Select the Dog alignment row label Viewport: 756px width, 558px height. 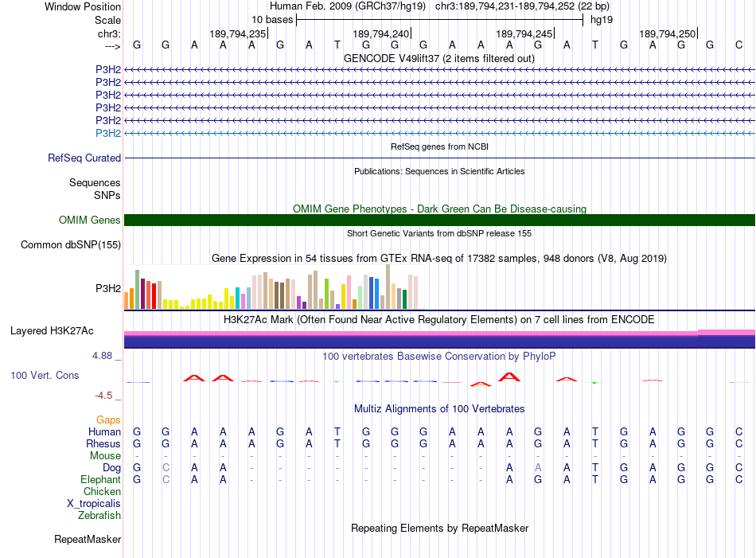click(112, 468)
